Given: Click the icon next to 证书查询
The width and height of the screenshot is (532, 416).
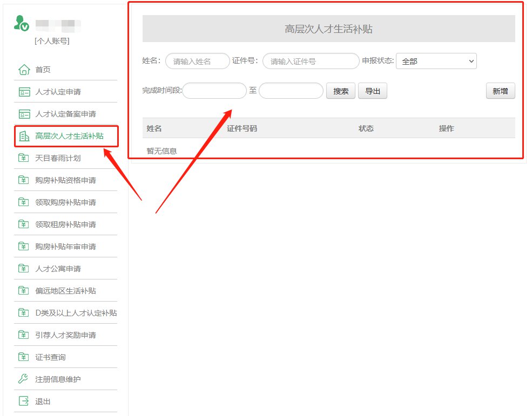Looking at the screenshot, I should tap(24, 357).
